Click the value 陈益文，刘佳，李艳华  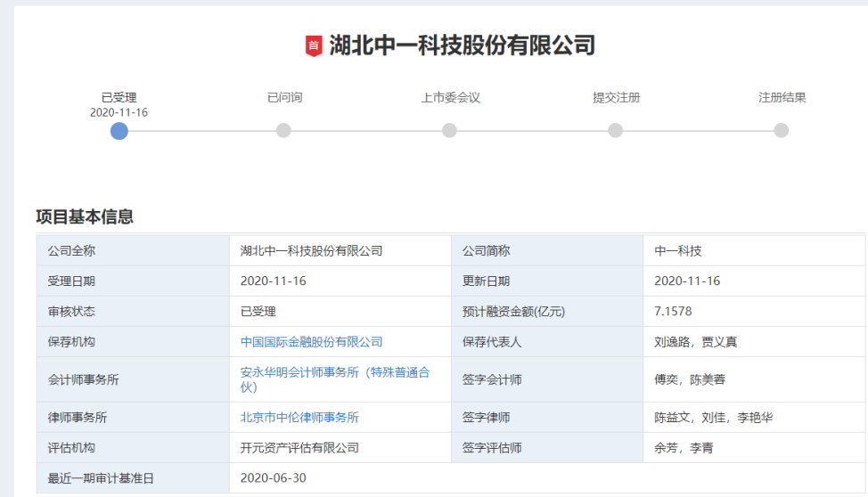[x=714, y=418]
